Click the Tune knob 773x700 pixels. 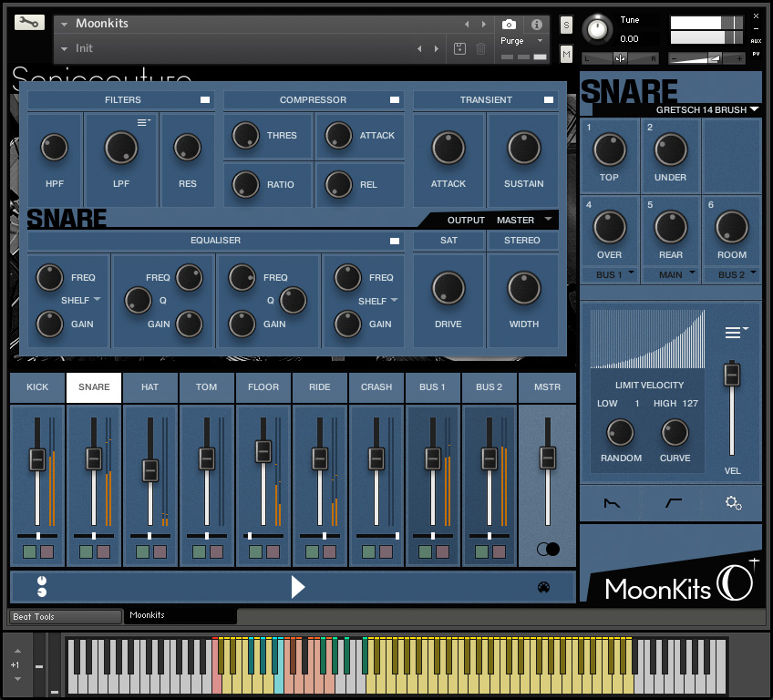point(597,29)
